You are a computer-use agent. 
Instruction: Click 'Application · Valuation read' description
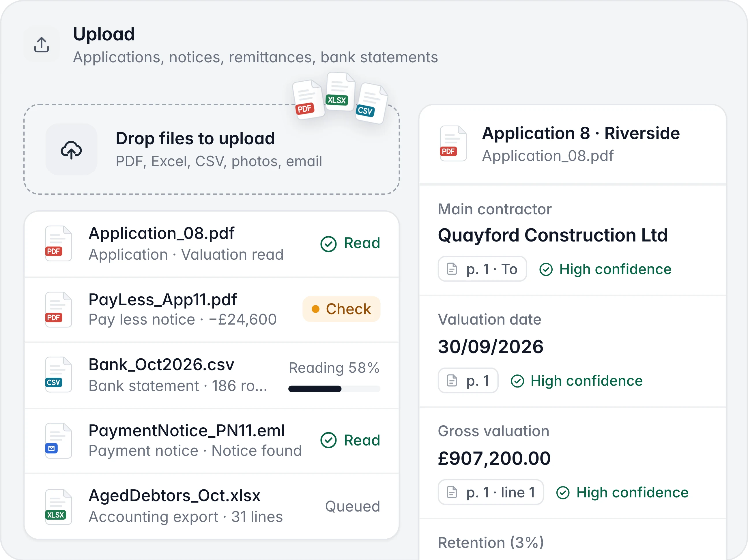[186, 255]
